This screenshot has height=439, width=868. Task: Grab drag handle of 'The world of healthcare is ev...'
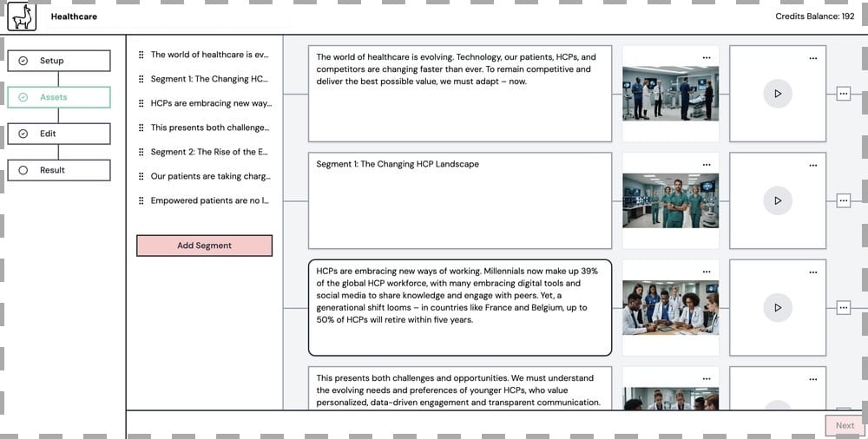pyautogui.click(x=141, y=55)
